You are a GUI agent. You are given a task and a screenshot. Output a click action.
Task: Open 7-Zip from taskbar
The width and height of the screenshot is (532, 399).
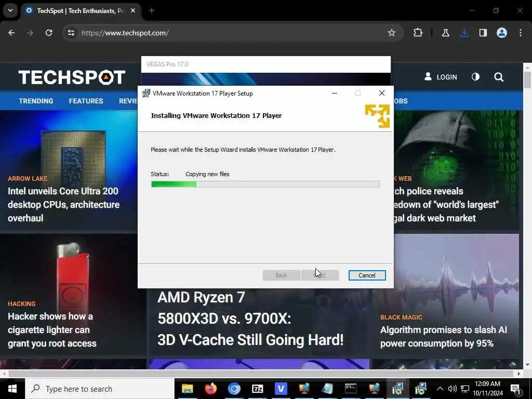[258, 389]
